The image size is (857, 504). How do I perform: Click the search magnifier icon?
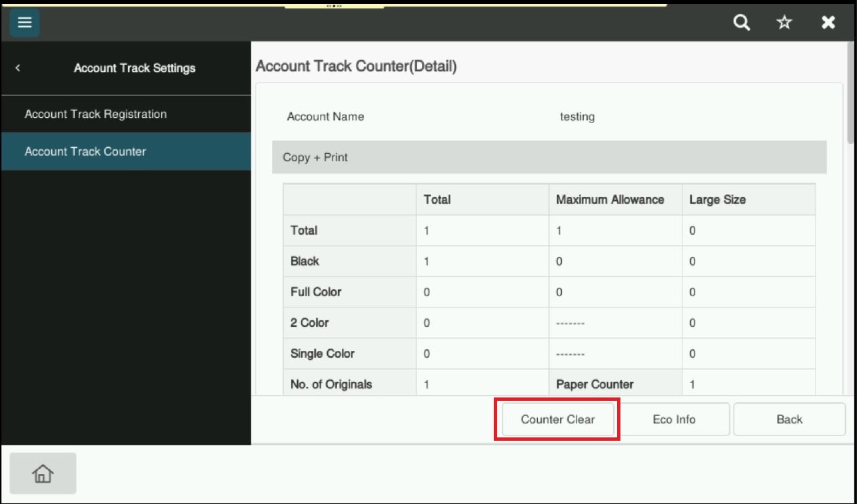coord(741,23)
